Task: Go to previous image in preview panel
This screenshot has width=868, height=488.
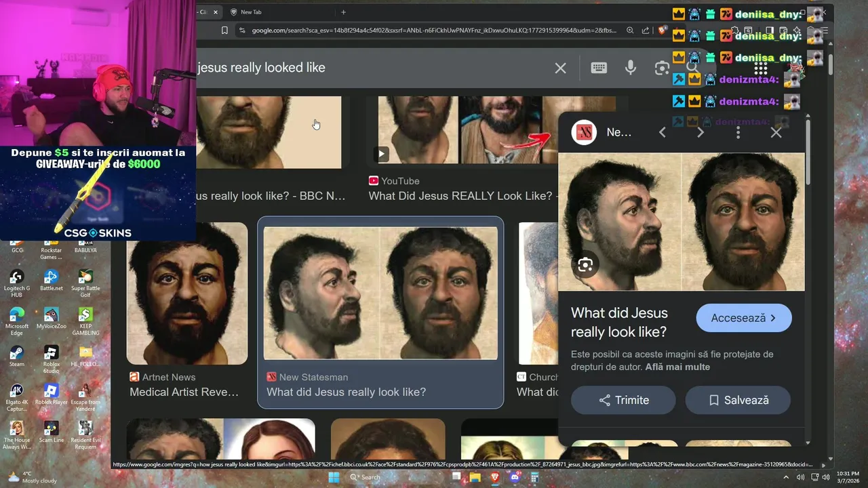Action: pyautogui.click(x=663, y=133)
